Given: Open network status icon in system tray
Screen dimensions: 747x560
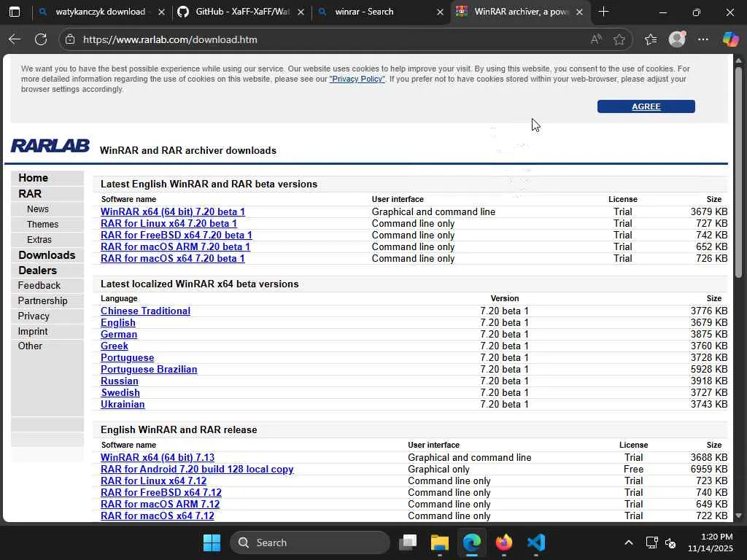Looking at the screenshot, I should [651, 542].
